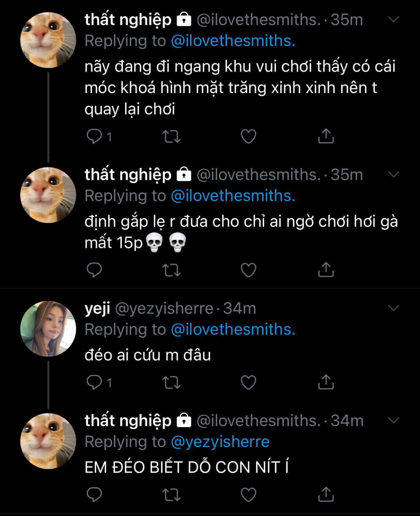
Task: Like yeji's "đéo ai cứu m đâu" tweet
Action: tap(248, 382)
